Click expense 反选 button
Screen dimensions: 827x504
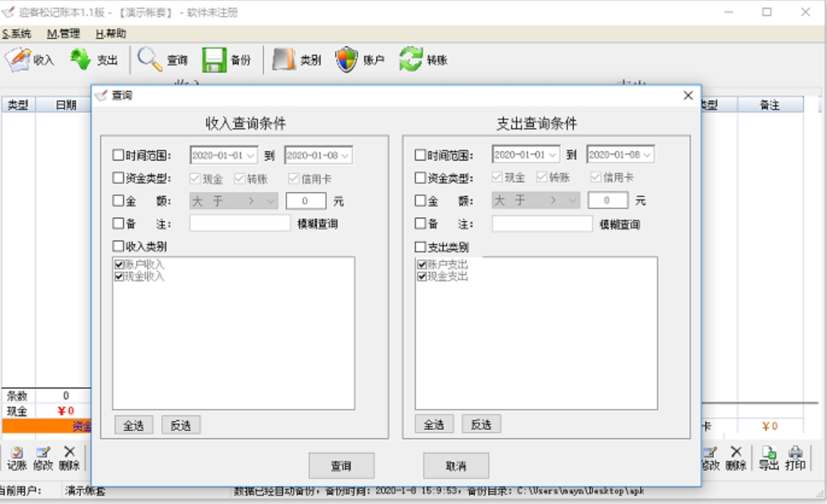coord(481,424)
